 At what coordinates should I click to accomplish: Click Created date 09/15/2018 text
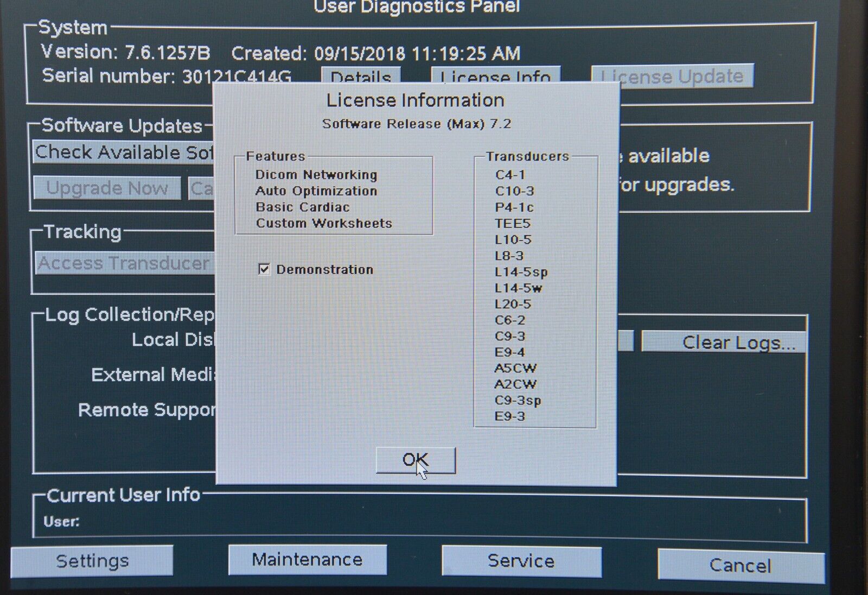click(376, 53)
